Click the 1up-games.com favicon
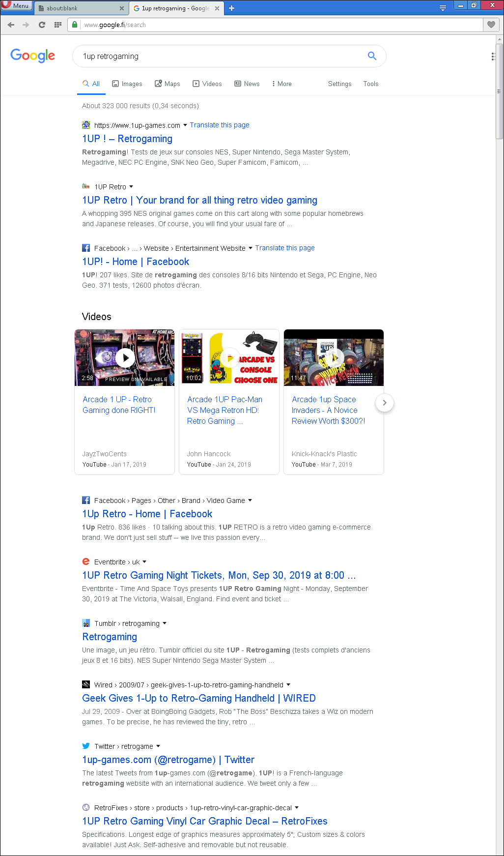The image size is (504, 856). pyautogui.click(x=86, y=125)
